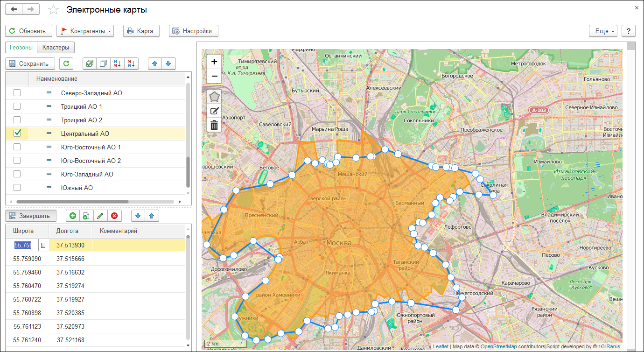Click the check all geozones icon

(90, 63)
